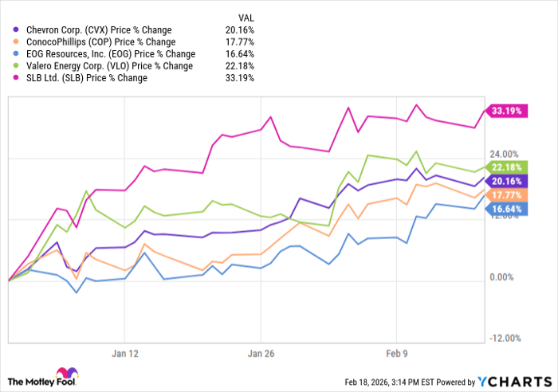Click the 33.19% pink end-value tag
The image size is (558, 392).
tap(505, 112)
